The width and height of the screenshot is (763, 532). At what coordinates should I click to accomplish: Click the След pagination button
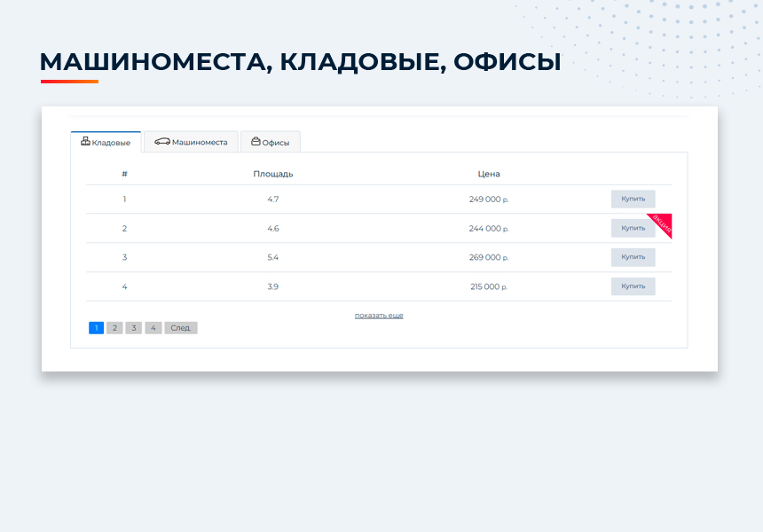[x=180, y=327]
